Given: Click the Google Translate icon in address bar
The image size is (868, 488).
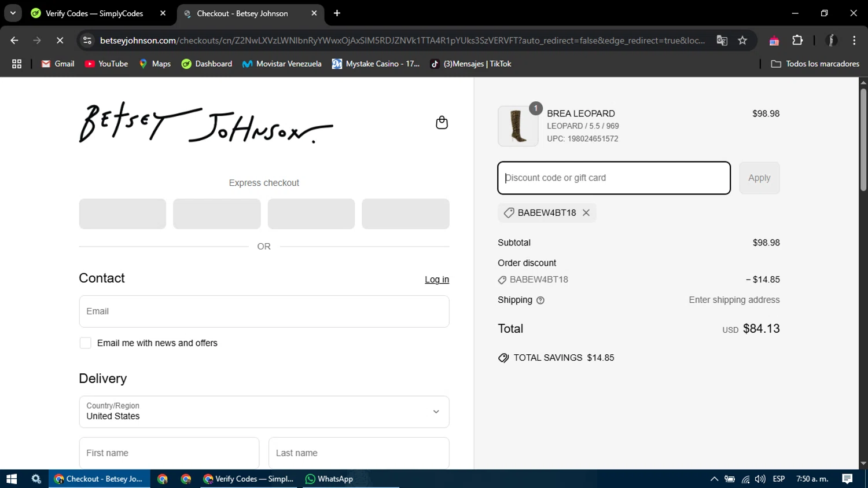Looking at the screenshot, I should [x=722, y=41].
